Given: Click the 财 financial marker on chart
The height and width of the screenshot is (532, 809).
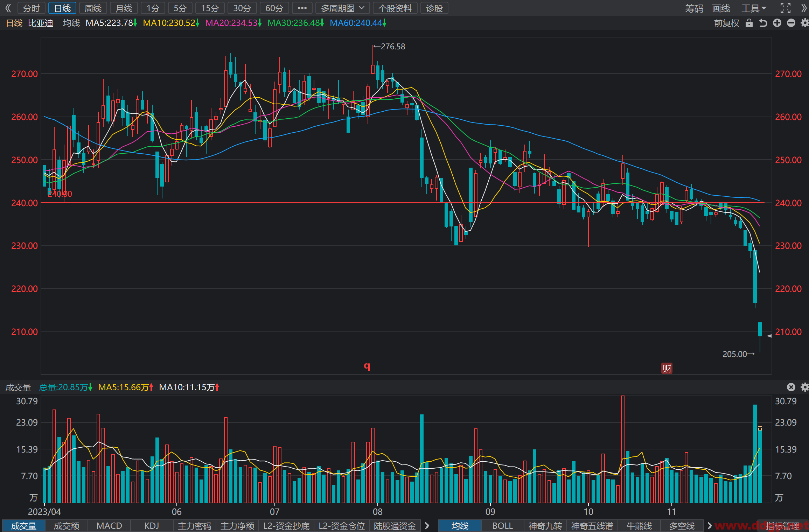Looking at the screenshot, I should [x=667, y=368].
